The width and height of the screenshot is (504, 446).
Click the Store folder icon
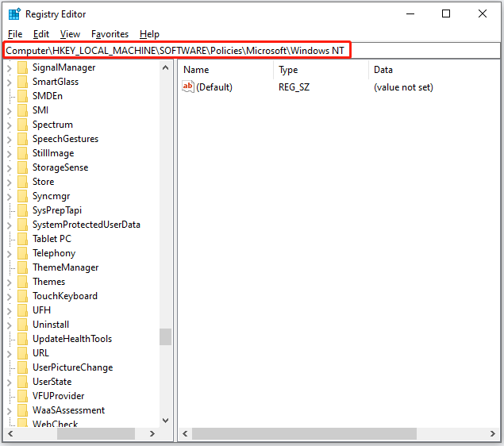click(x=22, y=182)
